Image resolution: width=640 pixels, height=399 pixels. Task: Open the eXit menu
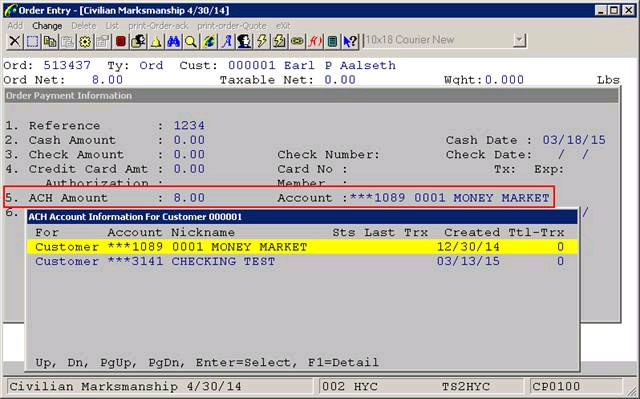pyautogui.click(x=283, y=26)
